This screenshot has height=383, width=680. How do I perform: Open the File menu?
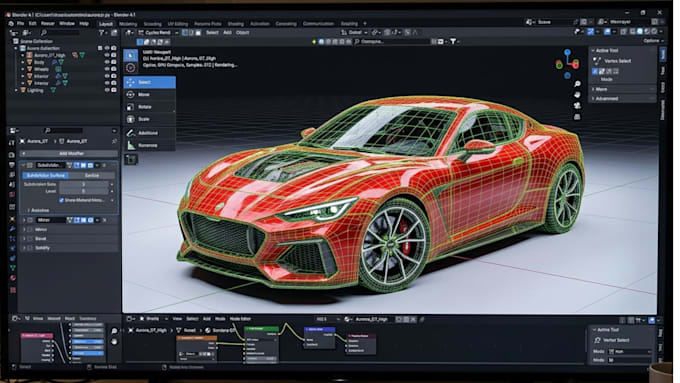20,23
